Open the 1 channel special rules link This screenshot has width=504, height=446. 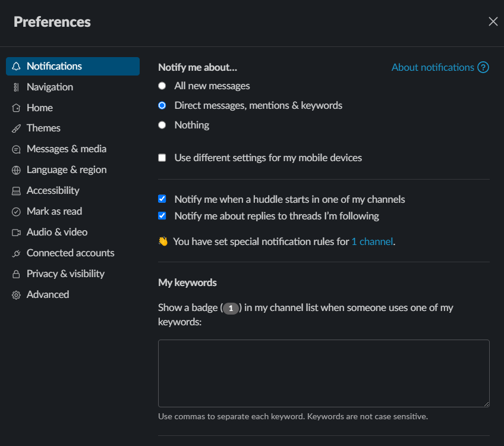[x=372, y=241]
